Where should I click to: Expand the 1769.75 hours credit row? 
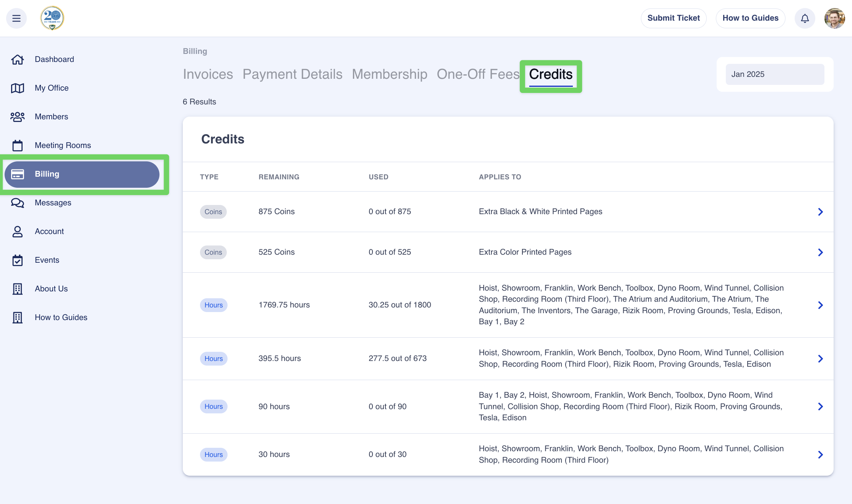pyautogui.click(x=820, y=305)
